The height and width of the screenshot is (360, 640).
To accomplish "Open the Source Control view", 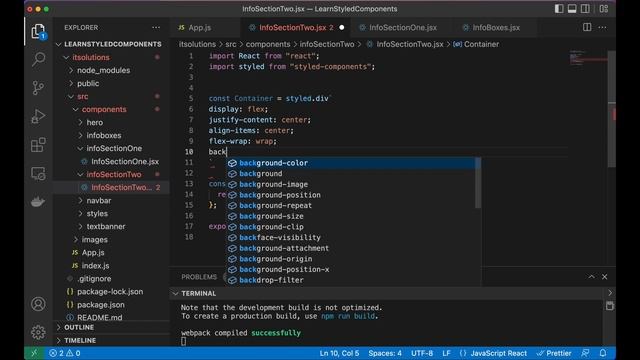I will pos(38,88).
